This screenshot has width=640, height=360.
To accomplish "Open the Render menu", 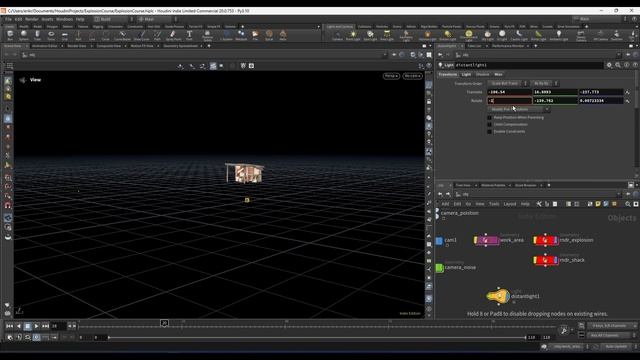I will 32,19.
